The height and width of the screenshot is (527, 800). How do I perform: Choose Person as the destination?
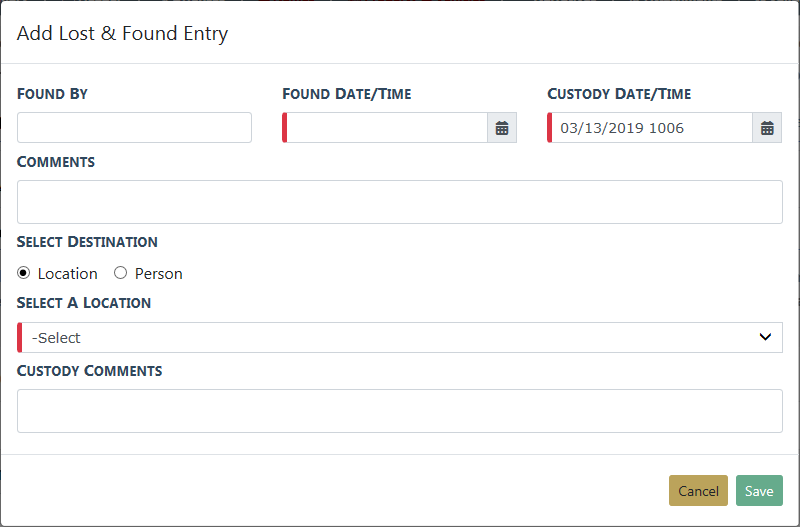(121, 273)
